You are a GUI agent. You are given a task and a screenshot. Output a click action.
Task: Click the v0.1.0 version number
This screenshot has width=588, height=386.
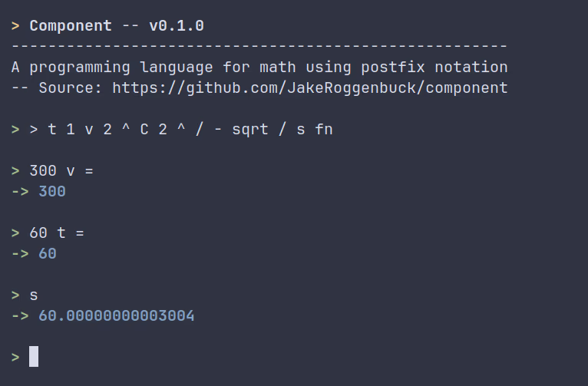coord(177,25)
